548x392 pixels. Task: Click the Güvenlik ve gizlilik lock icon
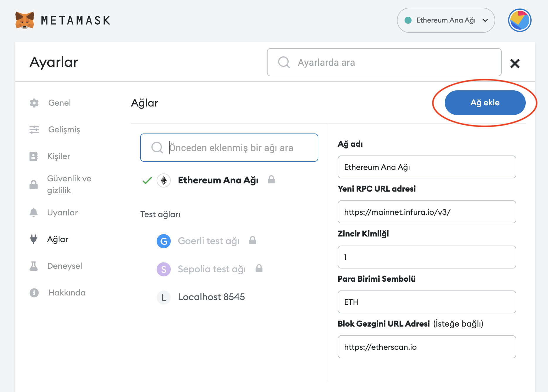(33, 185)
